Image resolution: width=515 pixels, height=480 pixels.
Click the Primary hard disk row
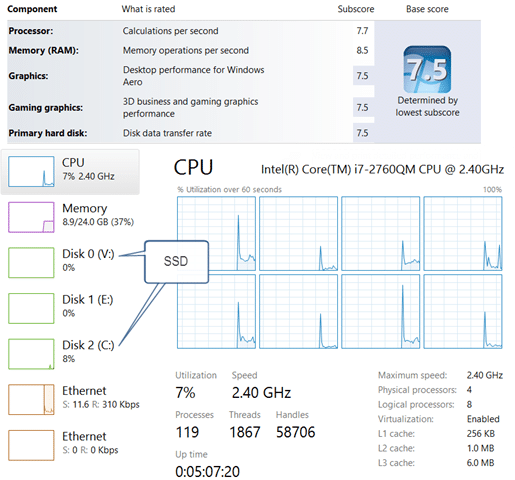pyautogui.click(x=191, y=133)
